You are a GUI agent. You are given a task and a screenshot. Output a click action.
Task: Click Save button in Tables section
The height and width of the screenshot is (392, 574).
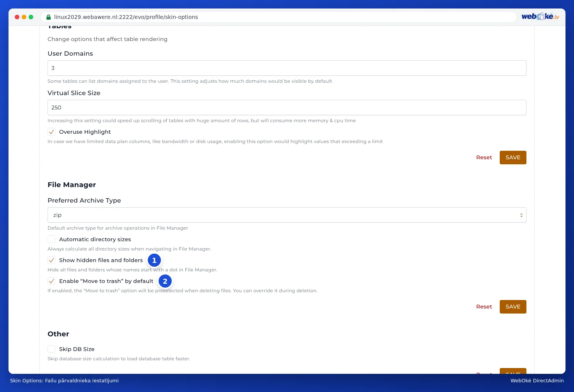pos(513,157)
